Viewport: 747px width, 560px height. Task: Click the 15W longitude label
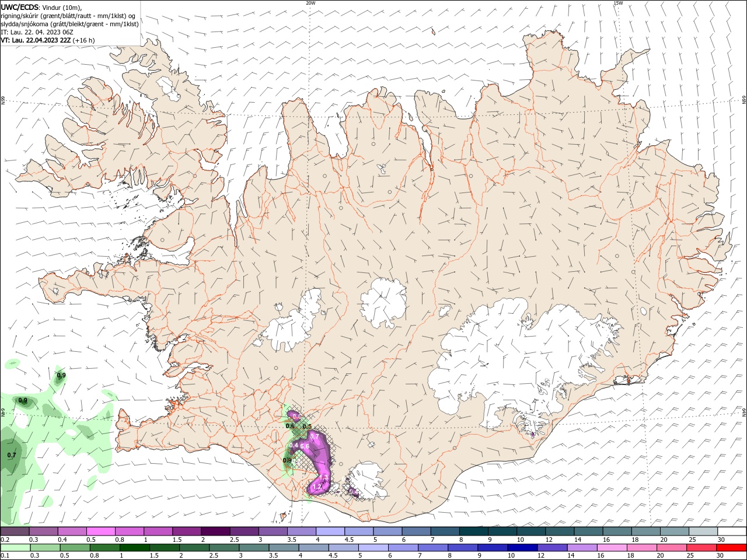pos(618,3)
